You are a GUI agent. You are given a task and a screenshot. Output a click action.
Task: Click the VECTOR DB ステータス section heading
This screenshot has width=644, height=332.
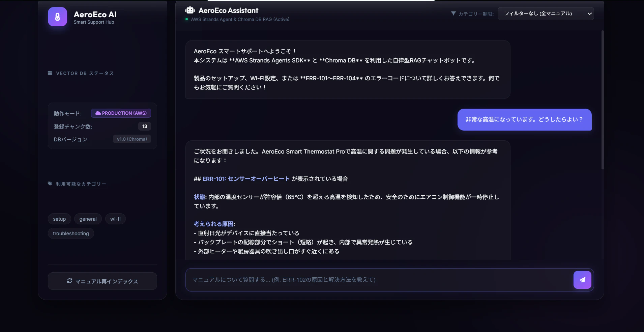click(85, 73)
